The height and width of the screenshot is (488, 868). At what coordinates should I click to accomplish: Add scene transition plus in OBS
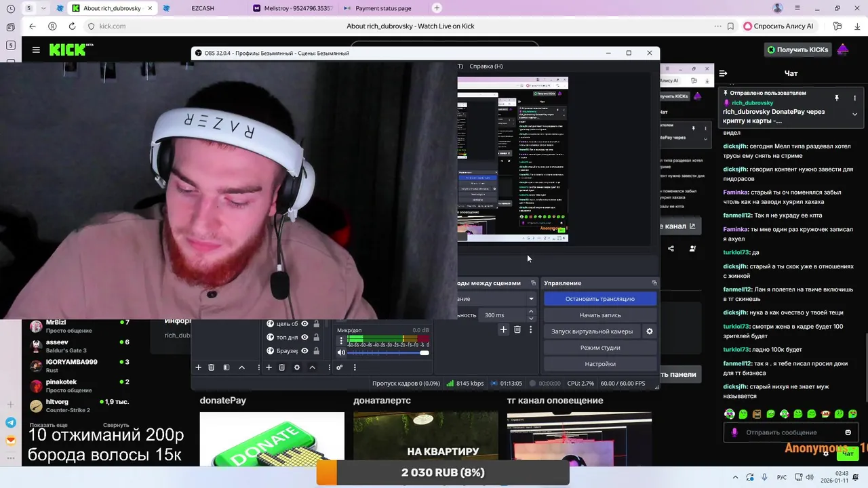click(503, 329)
